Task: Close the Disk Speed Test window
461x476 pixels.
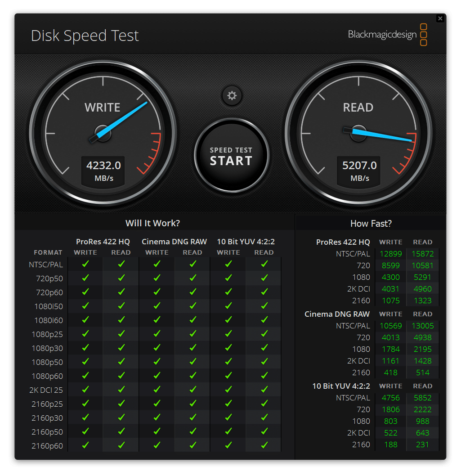Action: click(x=440, y=18)
